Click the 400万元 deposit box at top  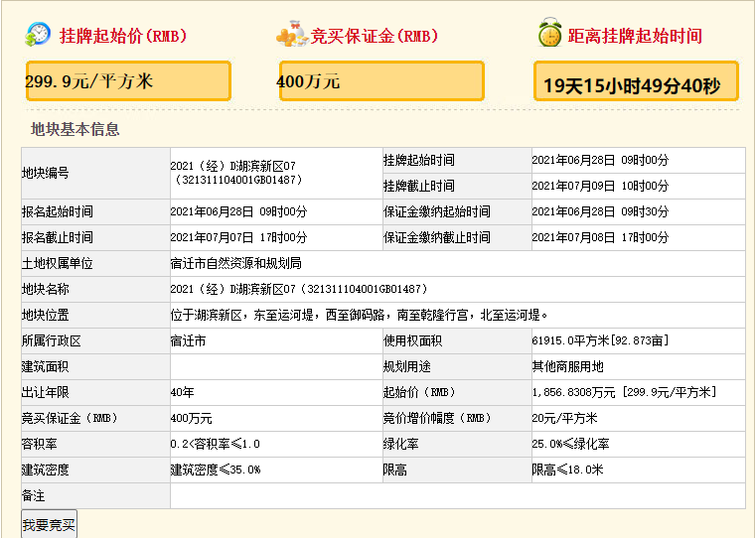pos(381,81)
